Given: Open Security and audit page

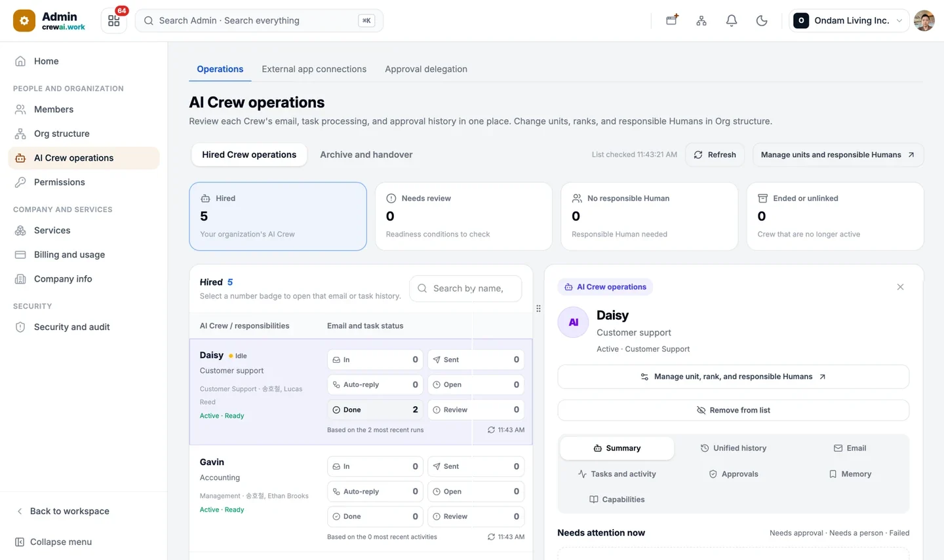Looking at the screenshot, I should [x=84, y=327].
